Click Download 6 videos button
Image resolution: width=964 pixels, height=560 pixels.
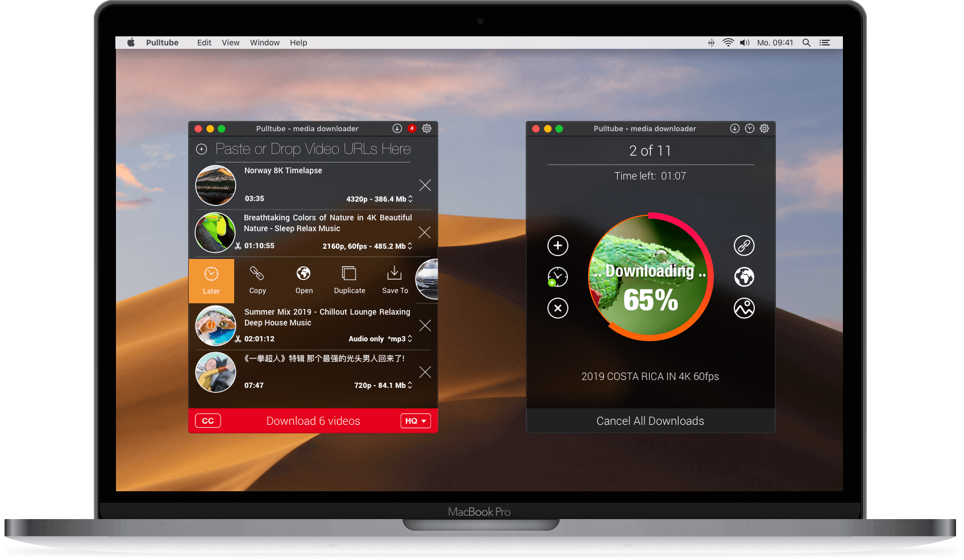coord(313,421)
